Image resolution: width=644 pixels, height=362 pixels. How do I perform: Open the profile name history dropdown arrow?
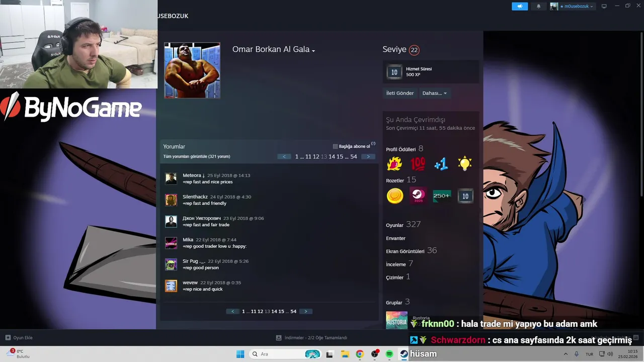tap(313, 50)
